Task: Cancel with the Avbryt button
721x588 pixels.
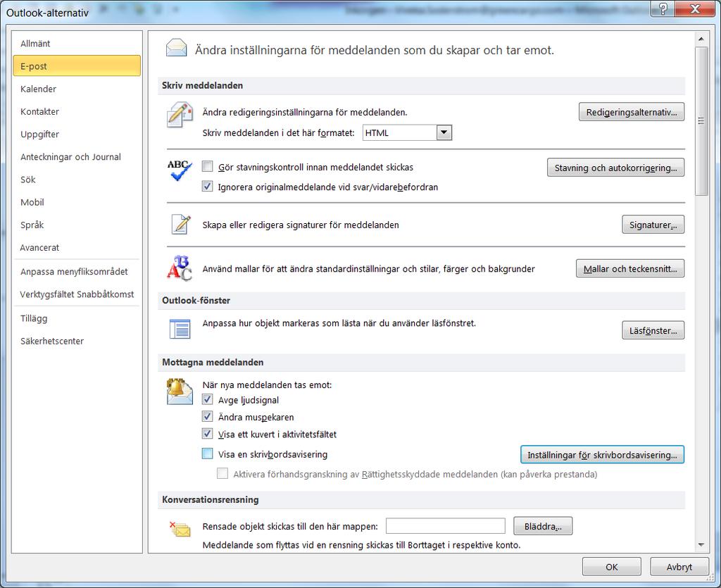Action: pos(679,567)
